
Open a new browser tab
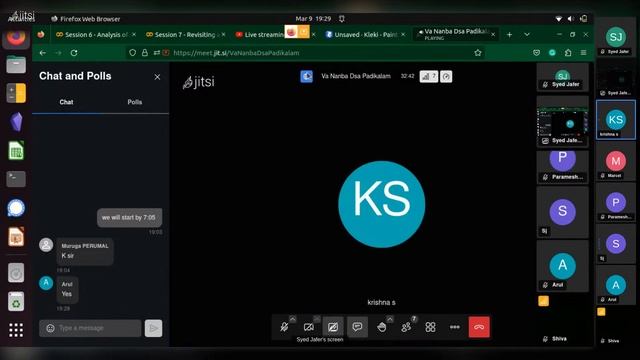[509, 35]
